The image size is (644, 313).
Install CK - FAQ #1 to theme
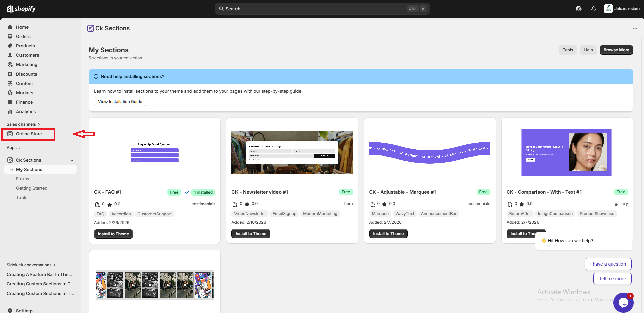[x=113, y=234]
